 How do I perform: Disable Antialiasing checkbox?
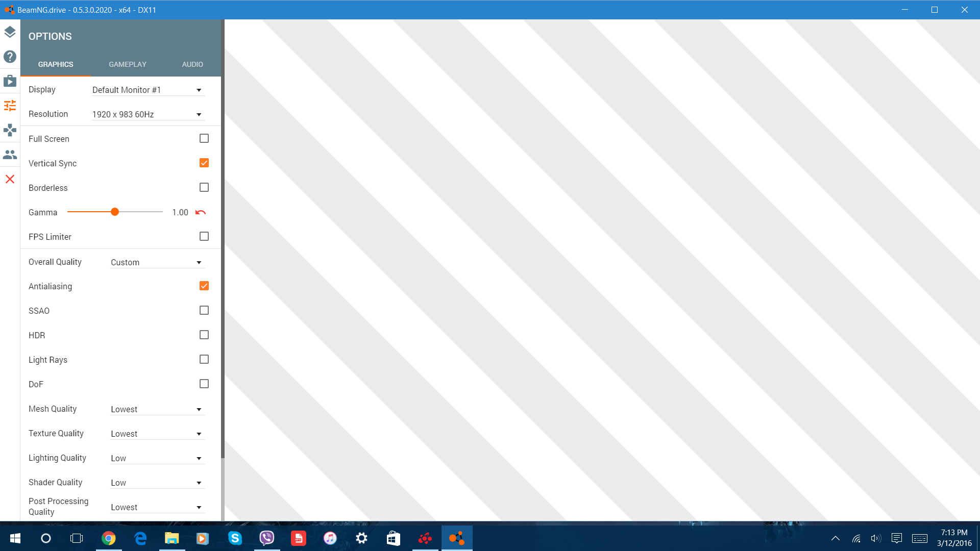click(204, 286)
